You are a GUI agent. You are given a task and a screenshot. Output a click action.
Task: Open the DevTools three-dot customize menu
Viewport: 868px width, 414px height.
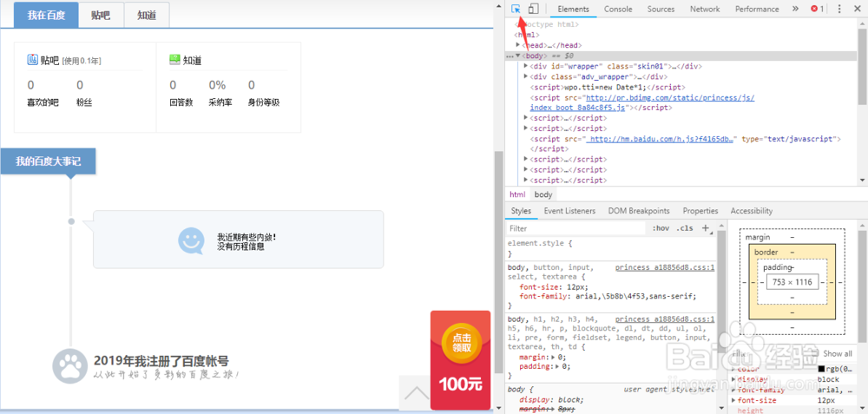coord(839,9)
